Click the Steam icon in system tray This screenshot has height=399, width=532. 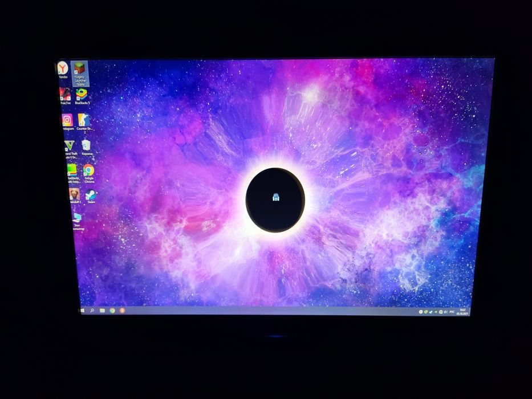click(x=431, y=312)
